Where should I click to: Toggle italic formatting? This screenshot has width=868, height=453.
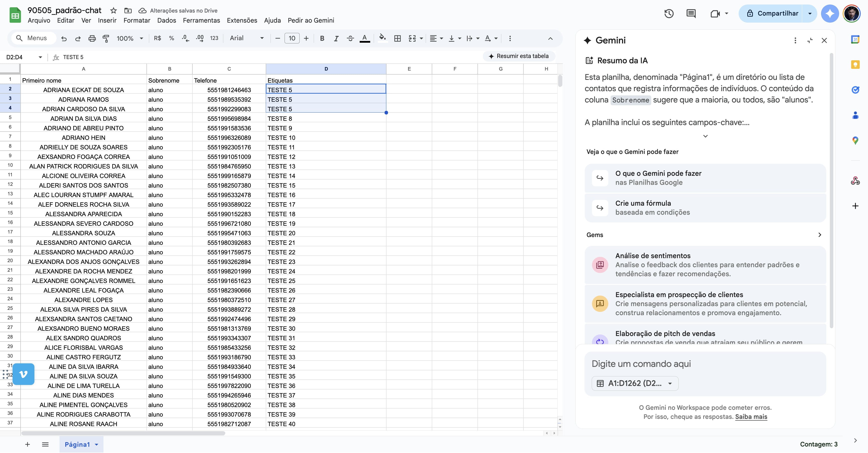tap(336, 38)
